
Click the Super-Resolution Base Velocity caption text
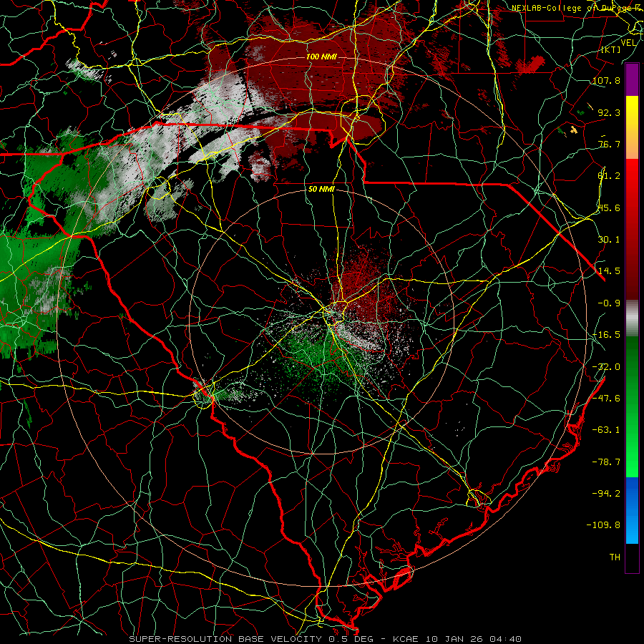pyautogui.click(x=326, y=639)
